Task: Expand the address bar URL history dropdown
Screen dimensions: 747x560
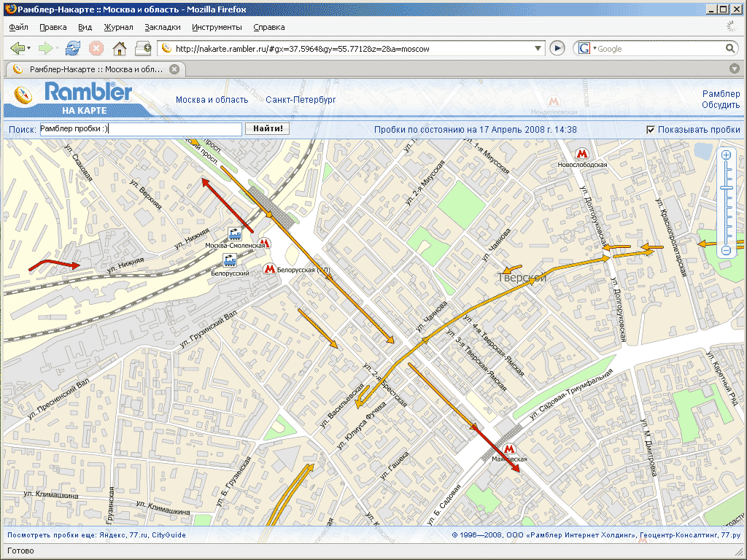Action: point(538,48)
